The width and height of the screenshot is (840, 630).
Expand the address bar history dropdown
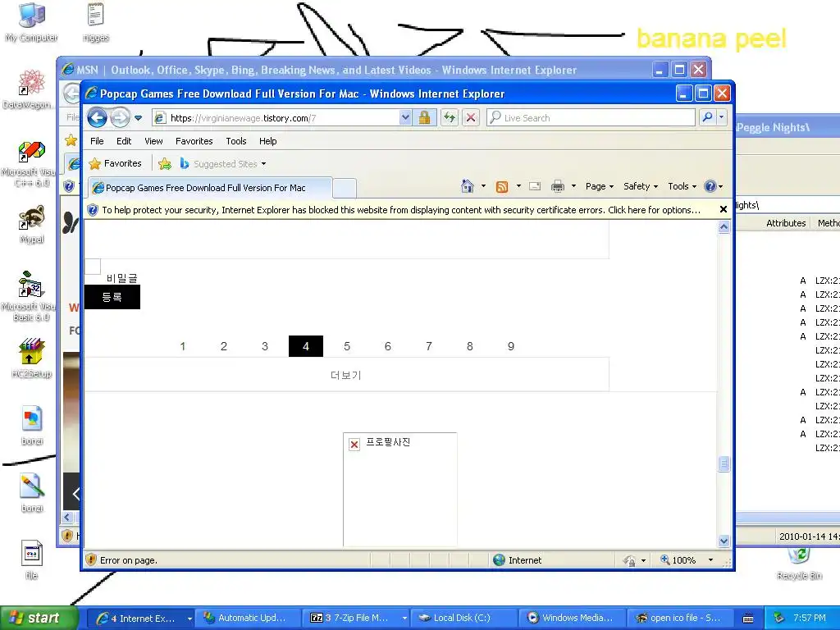[405, 118]
